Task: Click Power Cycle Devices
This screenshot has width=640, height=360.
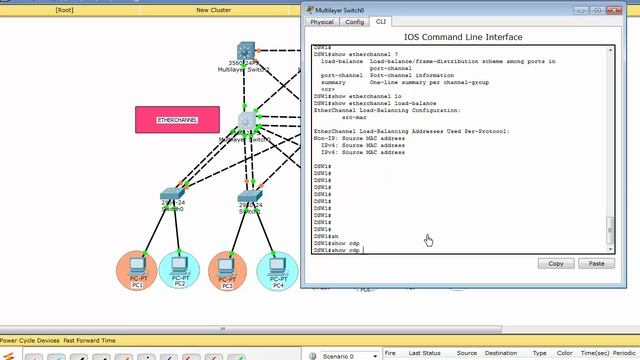Action: tap(30, 340)
